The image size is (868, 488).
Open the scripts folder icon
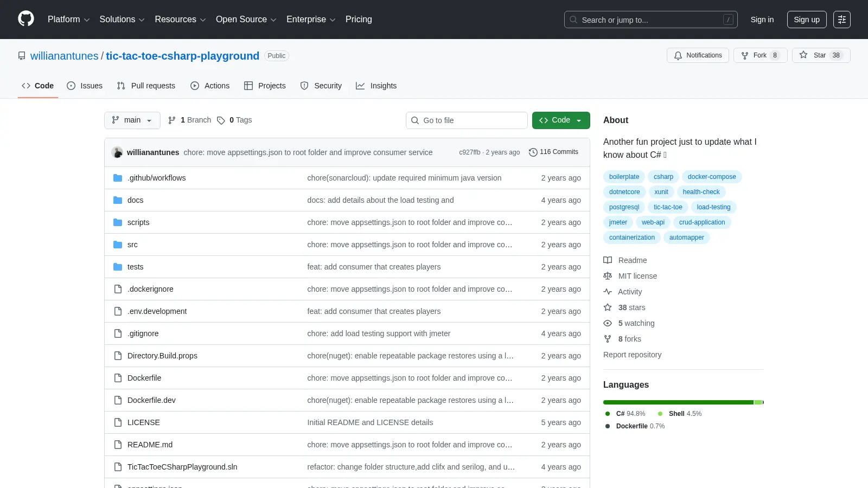pos(118,222)
